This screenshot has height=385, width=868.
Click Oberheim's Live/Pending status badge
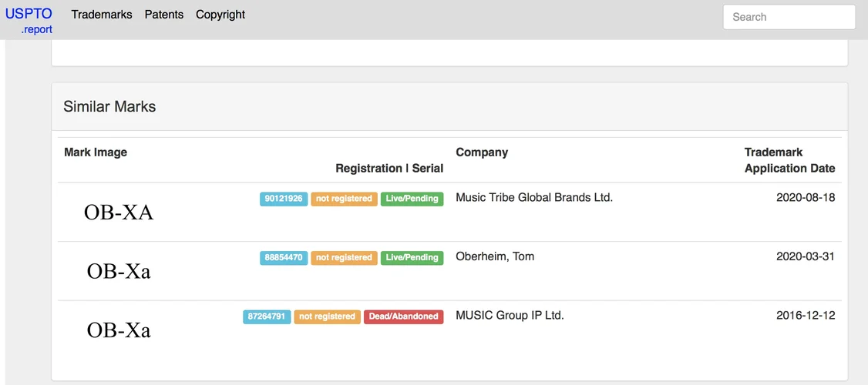[412, 258]
